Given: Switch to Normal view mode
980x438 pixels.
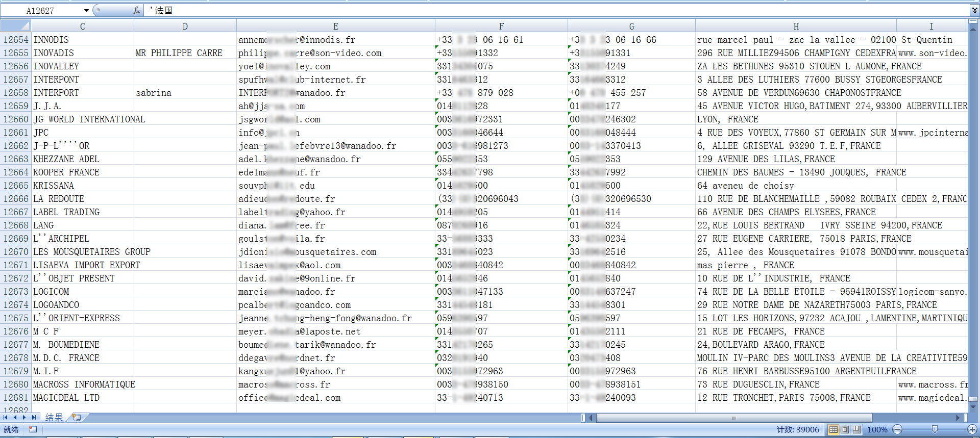Looking at the screenshot, I should (834, 429).
